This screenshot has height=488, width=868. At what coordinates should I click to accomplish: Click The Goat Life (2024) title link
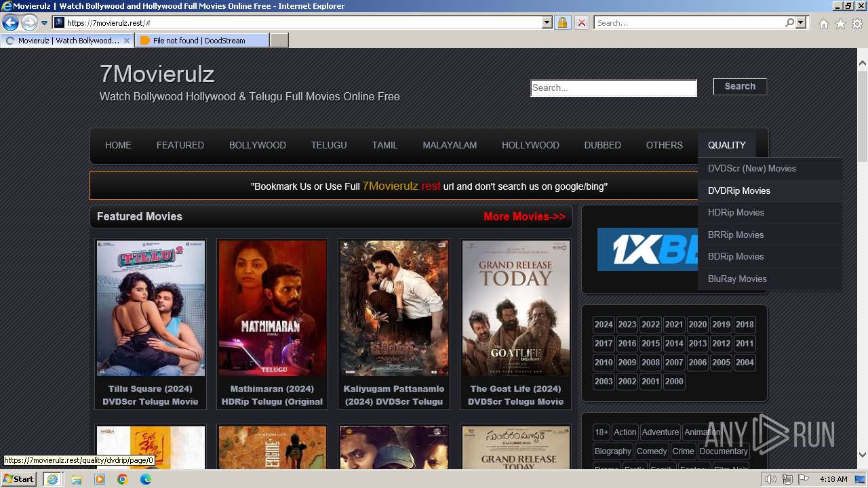tap(515, 395)
